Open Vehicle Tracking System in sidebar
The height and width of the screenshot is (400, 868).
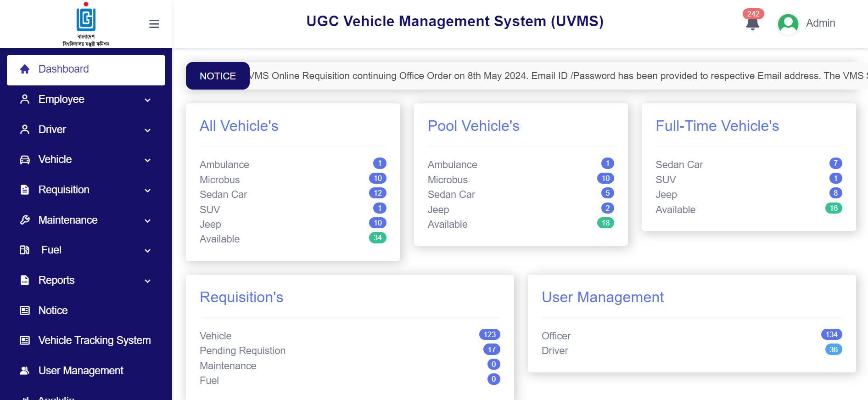[x=86, y=340]
